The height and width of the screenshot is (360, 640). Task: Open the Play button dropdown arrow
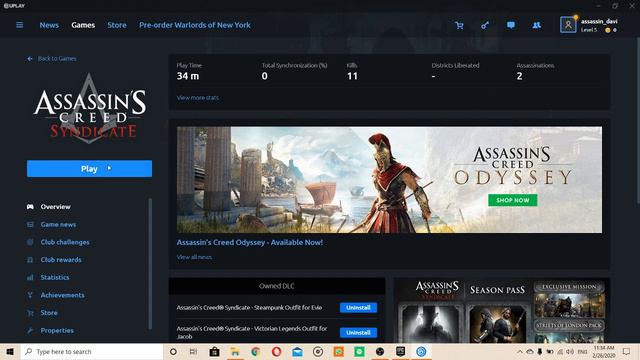109,168
